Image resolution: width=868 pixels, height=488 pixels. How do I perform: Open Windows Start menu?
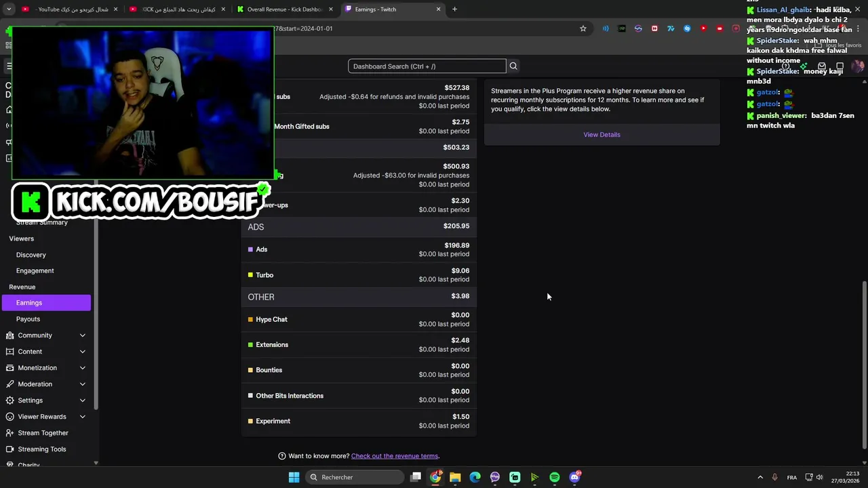click(294, 477)
